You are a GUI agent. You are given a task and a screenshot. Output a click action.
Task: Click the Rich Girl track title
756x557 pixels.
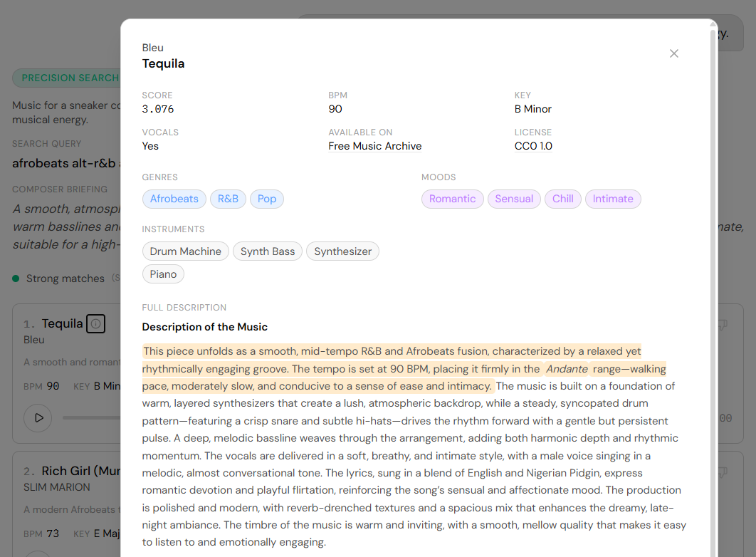(x=80, y=471)
